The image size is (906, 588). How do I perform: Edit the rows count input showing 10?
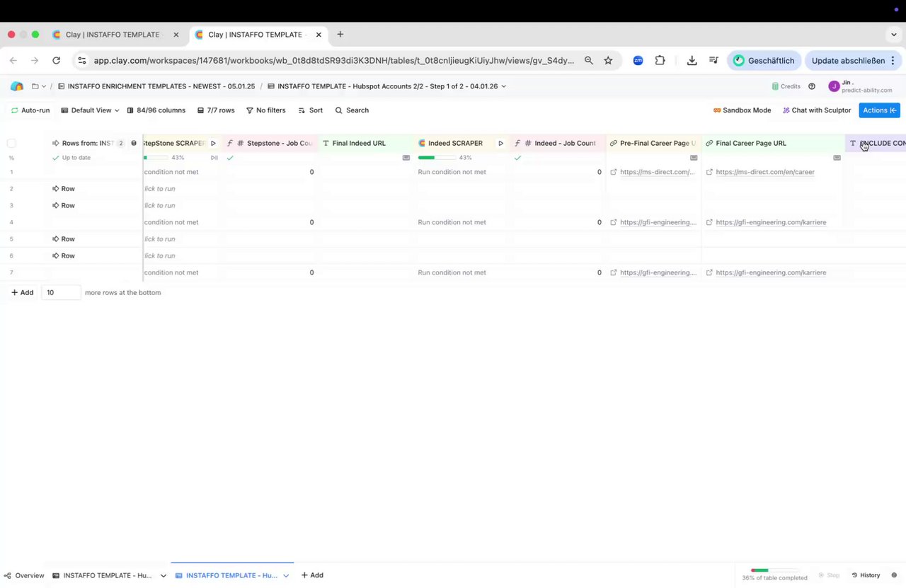click(61, 292)
